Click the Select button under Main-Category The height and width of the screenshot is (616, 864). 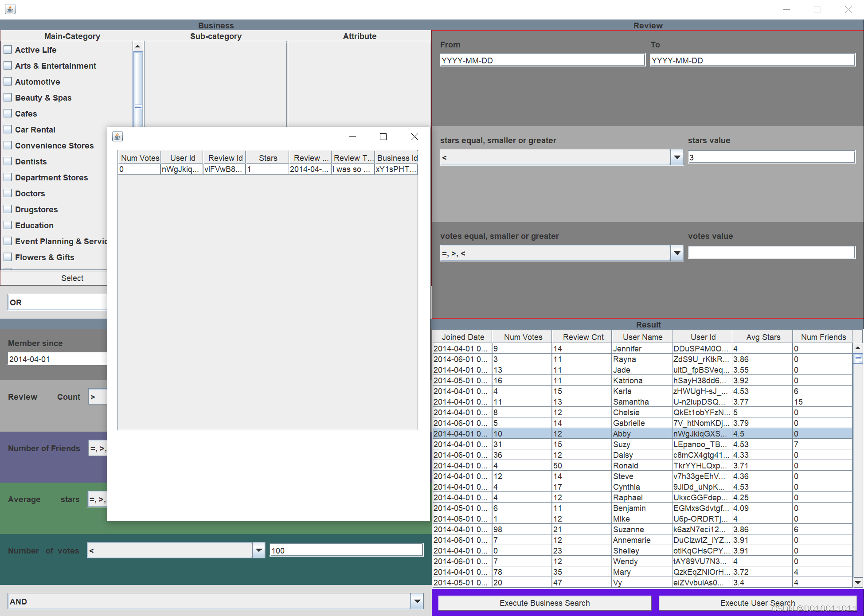pyautogui.click(x=54, y=278)
